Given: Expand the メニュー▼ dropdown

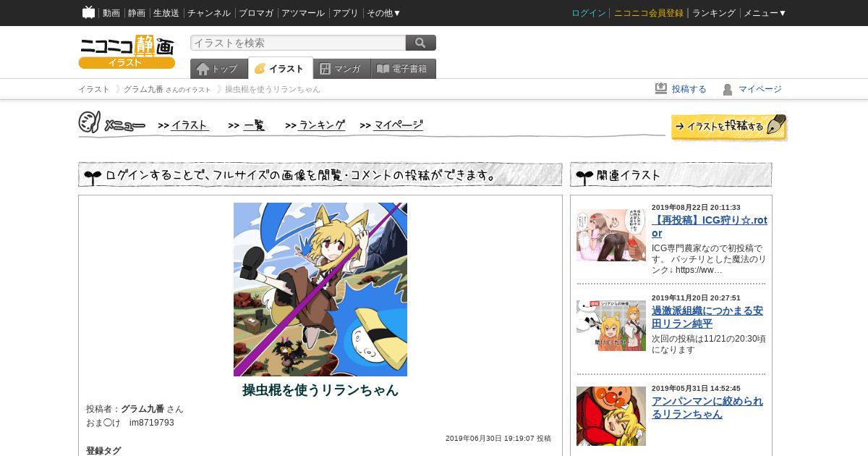Looking at the screenshot, I should click(765, 13).
